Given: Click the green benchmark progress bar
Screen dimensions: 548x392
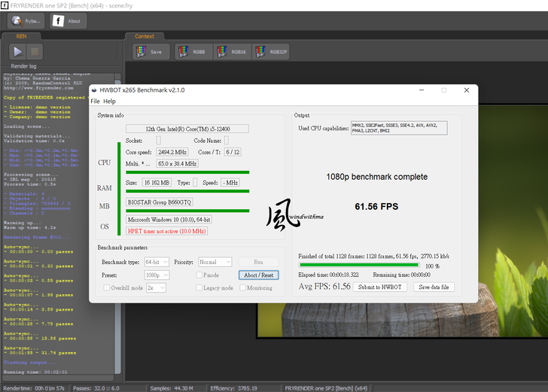Looking at the screenshot, I should (x=358, y=265).
